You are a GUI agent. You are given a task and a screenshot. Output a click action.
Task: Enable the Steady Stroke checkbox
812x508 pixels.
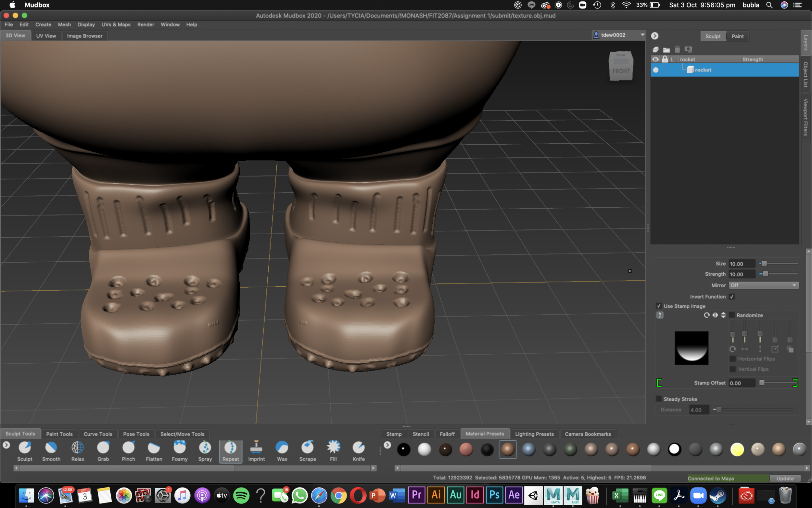coord(659,399)
